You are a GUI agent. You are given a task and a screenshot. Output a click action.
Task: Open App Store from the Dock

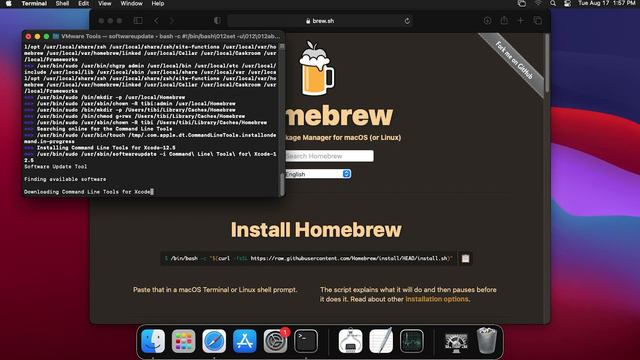click(x=244, y=341)
